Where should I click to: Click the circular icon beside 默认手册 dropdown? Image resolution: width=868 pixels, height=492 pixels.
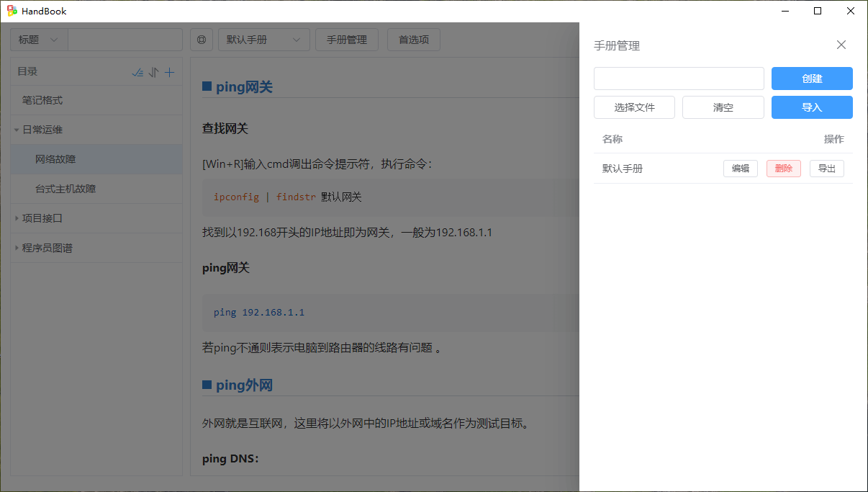click(x=202, y=40)
